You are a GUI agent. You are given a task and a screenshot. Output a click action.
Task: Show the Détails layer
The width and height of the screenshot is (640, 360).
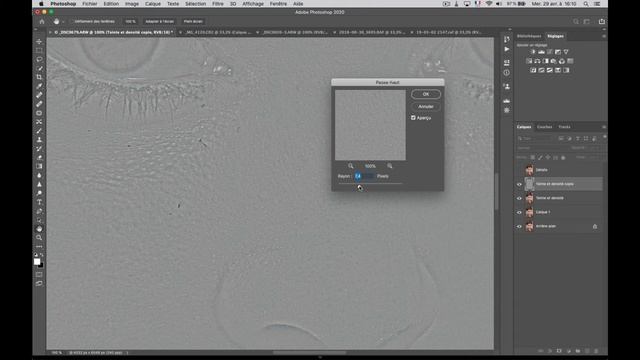[519, 170]
